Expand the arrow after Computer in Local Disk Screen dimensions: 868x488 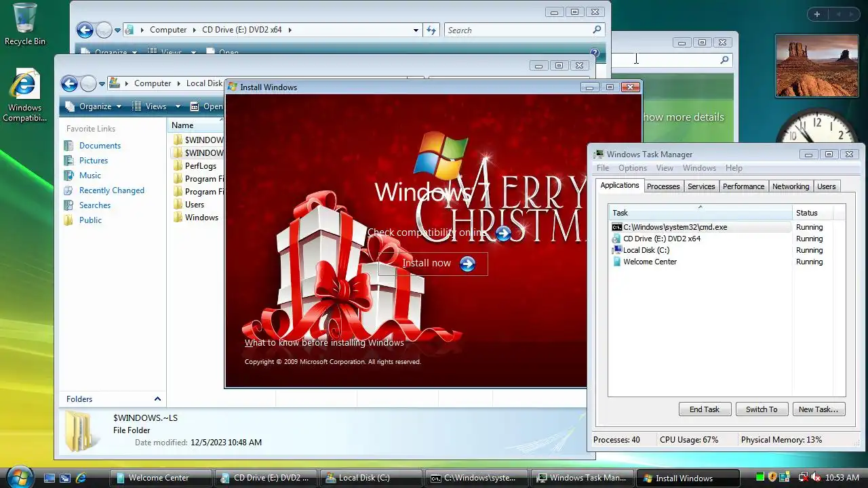point(179,83)
